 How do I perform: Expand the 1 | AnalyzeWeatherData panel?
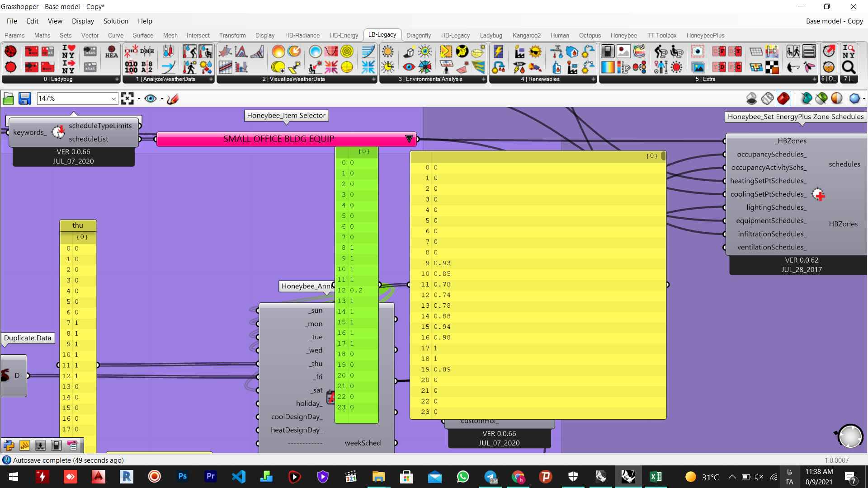[x=211, y=79]
